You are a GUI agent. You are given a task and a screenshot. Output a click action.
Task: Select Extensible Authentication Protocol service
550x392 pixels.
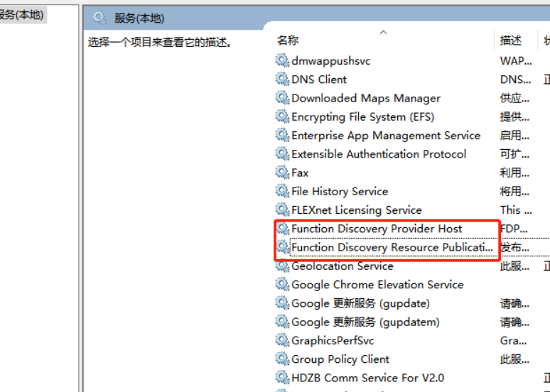378,154
